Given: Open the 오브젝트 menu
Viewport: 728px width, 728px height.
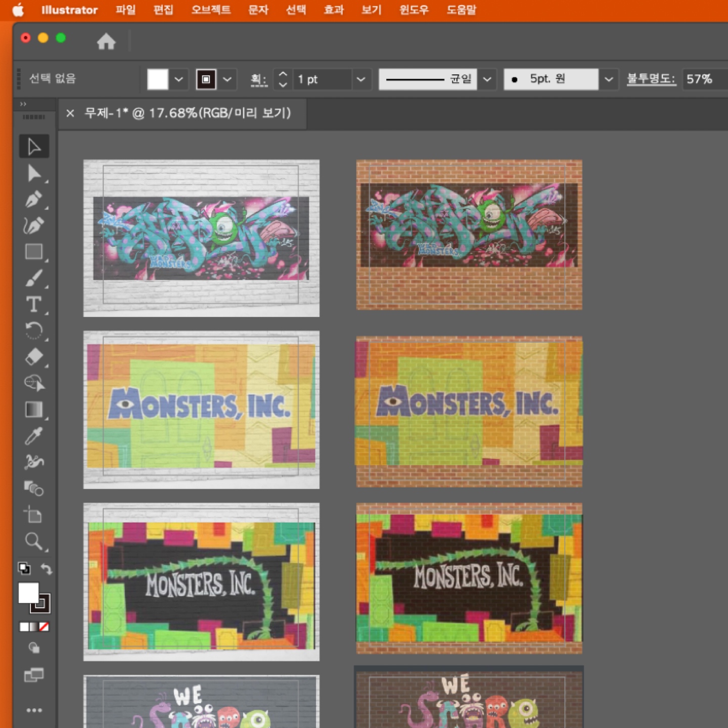Looking at the screenshot, I should click(211, 10).
